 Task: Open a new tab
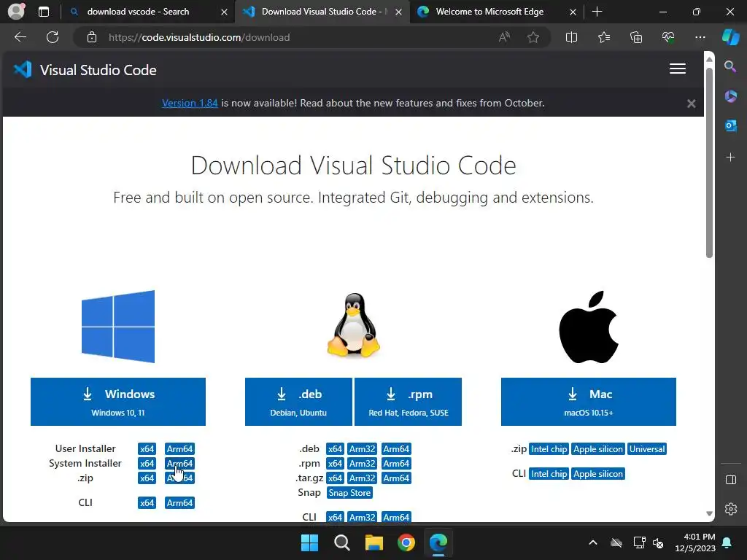(x=597, y=12)
